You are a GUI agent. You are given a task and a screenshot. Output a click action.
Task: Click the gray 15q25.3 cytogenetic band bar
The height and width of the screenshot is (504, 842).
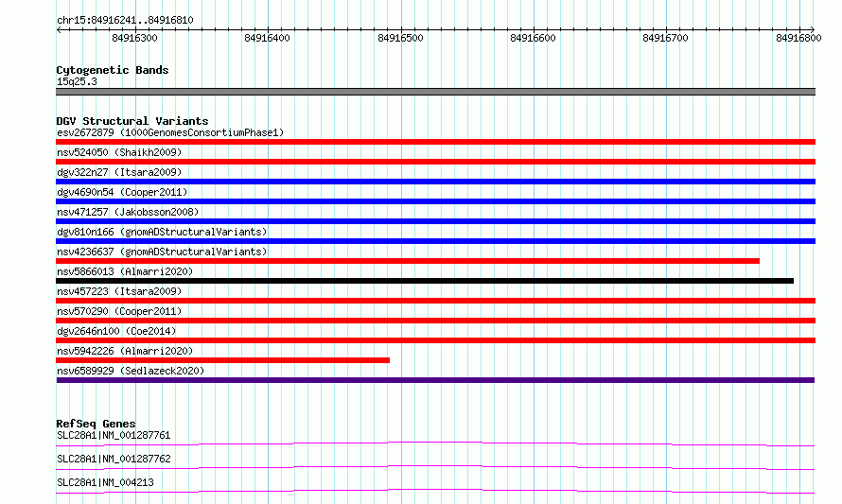pos(435,92)
